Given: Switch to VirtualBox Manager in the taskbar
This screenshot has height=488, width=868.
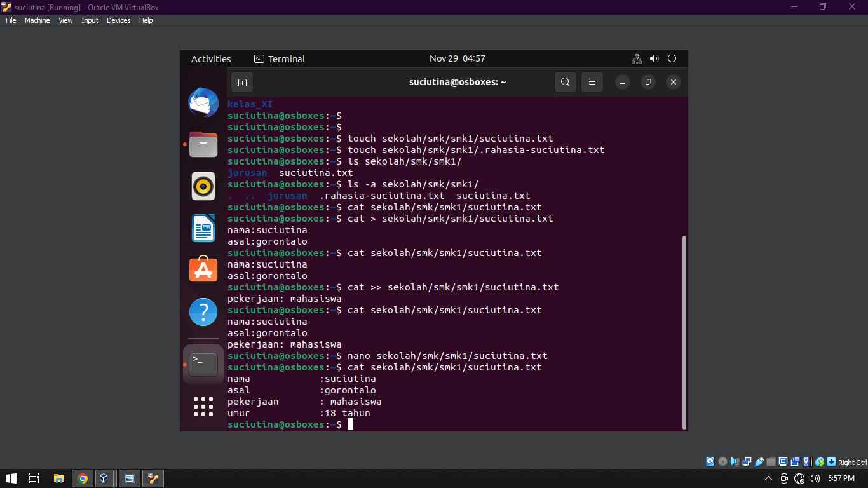Looking at the screenshot, I should [x=105, y=478].
